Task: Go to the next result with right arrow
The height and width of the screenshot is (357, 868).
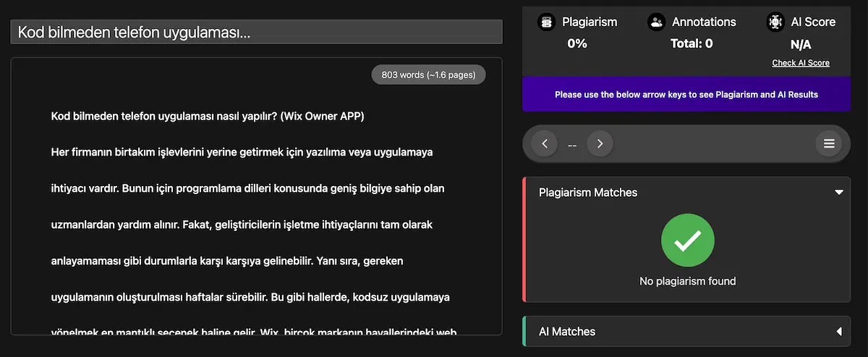Action: [x=600, y=144]
